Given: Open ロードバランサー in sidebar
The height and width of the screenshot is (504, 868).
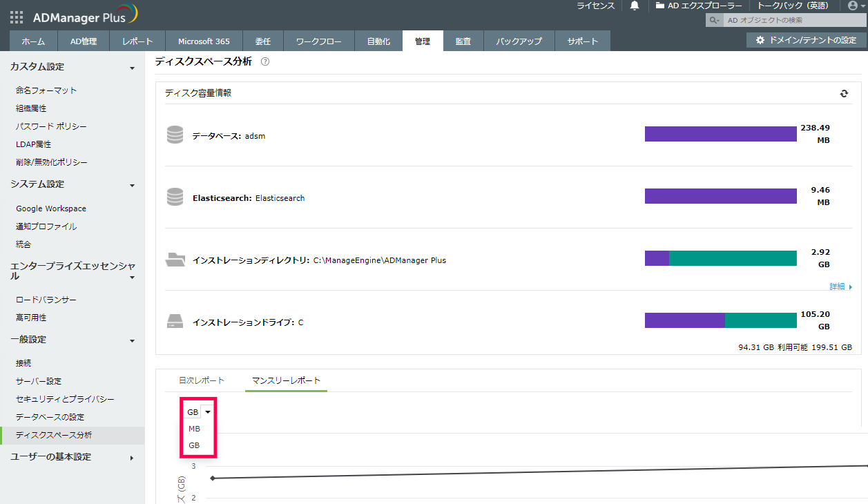Looking at the screenshot, I should tap(47, 300).
